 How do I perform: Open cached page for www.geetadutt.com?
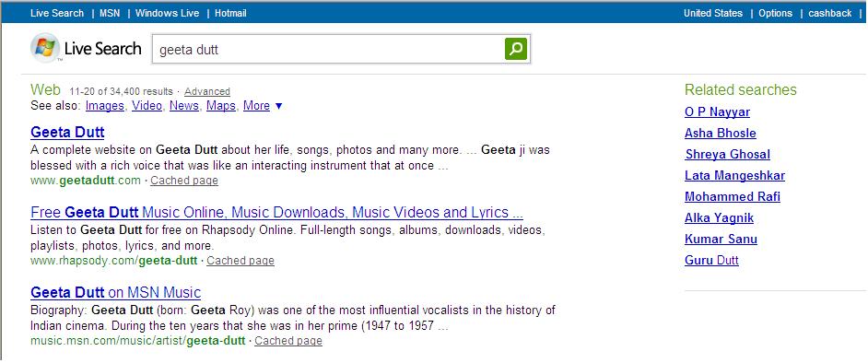[x=184, y=181]
